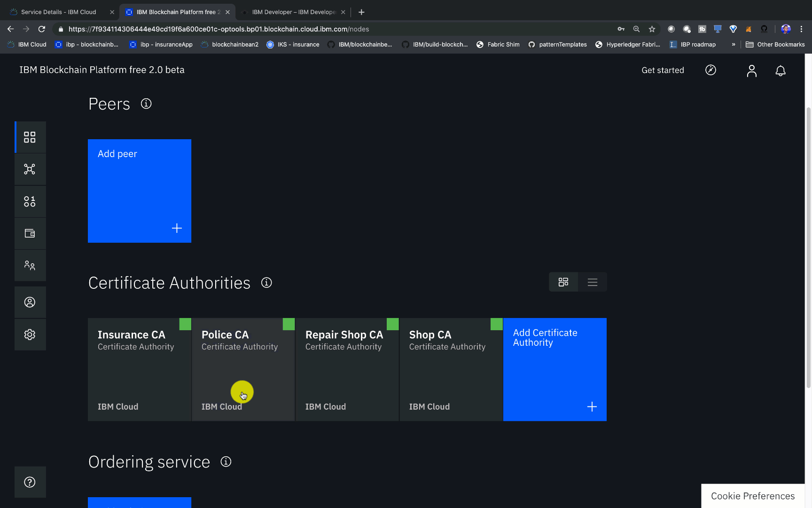Screen dimensions: 812x508
Task: Click the info icon next to Peers
Action: coord(146,103)
